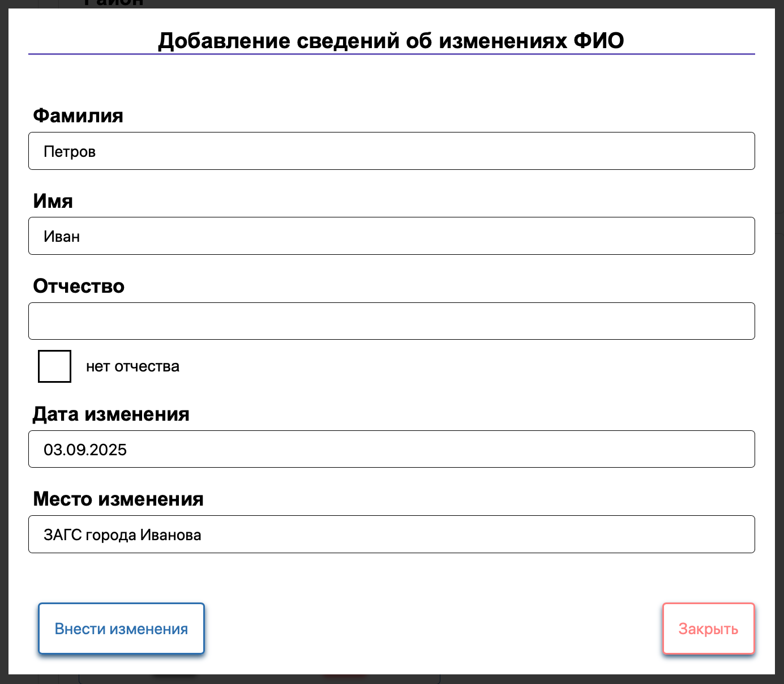Click the "Дата изменения" label

112,414
